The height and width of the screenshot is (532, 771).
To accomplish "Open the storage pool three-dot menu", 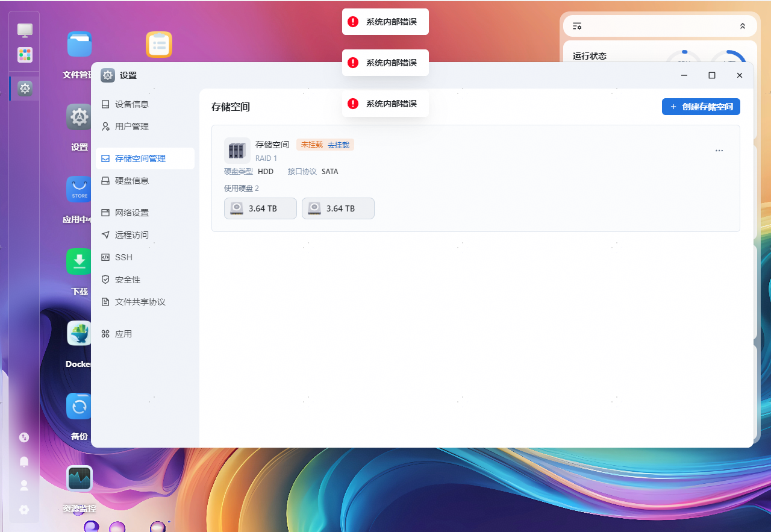I will 719,151.
